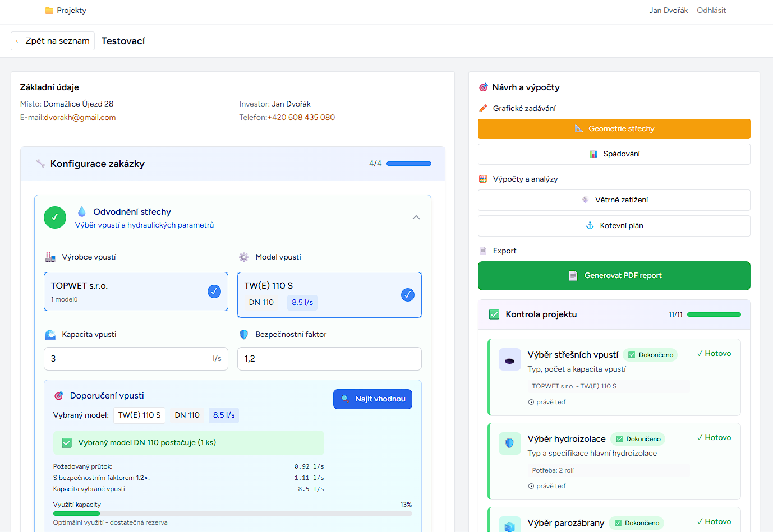Image resolution: width=773 pixels, height=532 pixels.
Task: Open the Projekty menu item
Action: pyautogui.click(x=66, y=11)
